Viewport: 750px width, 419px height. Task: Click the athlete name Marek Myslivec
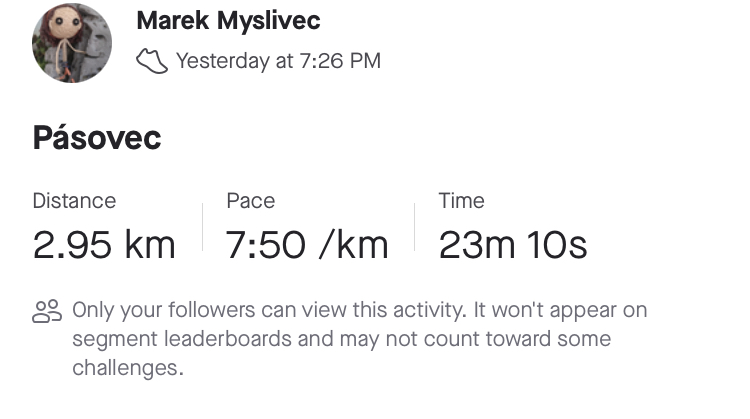click(x=228, y=21)
